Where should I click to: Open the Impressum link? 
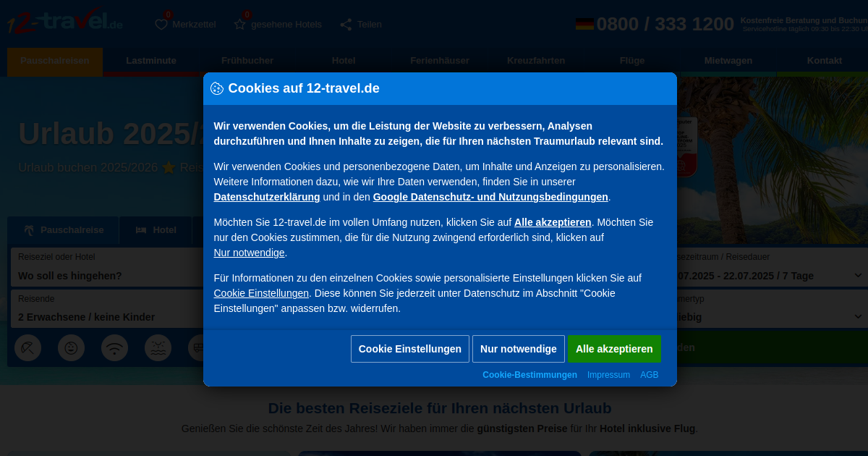(x=608, y=375)
